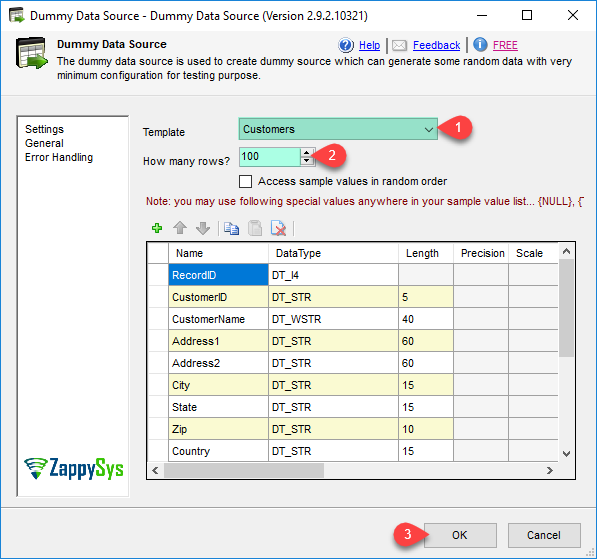The width and height of the screenshot is (597, 559).
Task: Select the Address1 name cell
Action: click(x=218, y=341)
